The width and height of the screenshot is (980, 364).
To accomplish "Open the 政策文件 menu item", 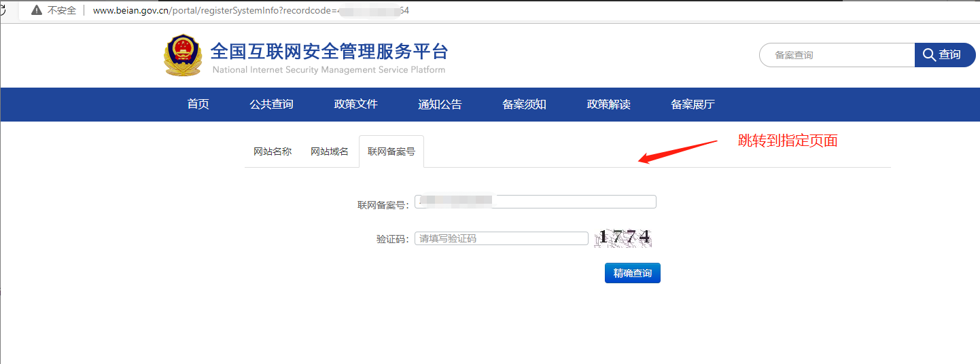I will (x=355, y=105).
